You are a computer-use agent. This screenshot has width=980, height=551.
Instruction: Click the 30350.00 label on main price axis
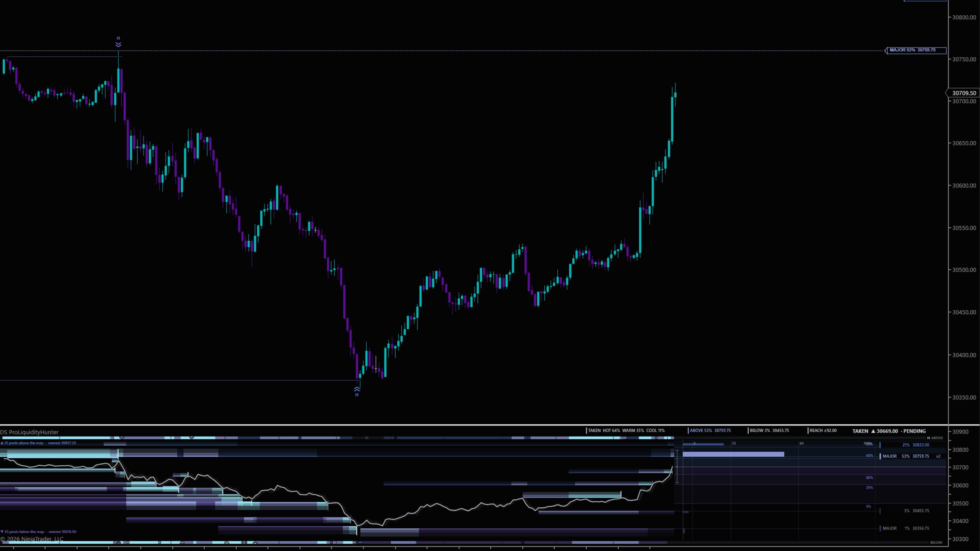pos(964,397)
